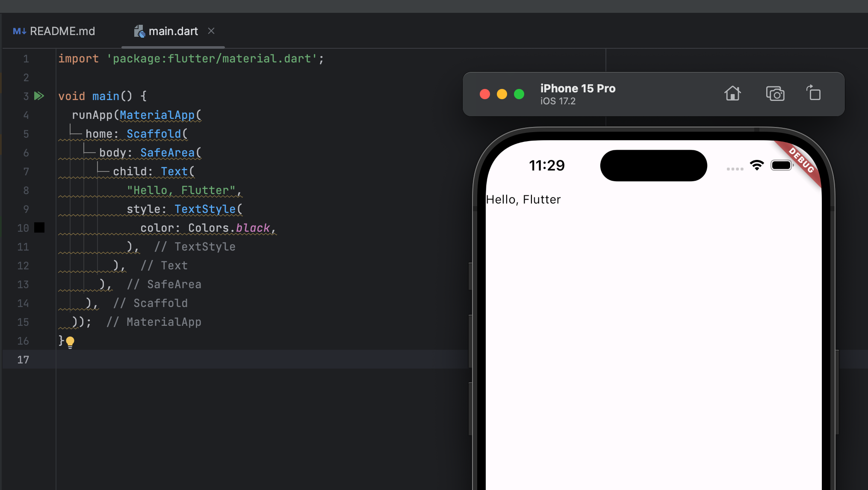
Task: Switch to the README.md tab
Action: click(x=62, y=31)
